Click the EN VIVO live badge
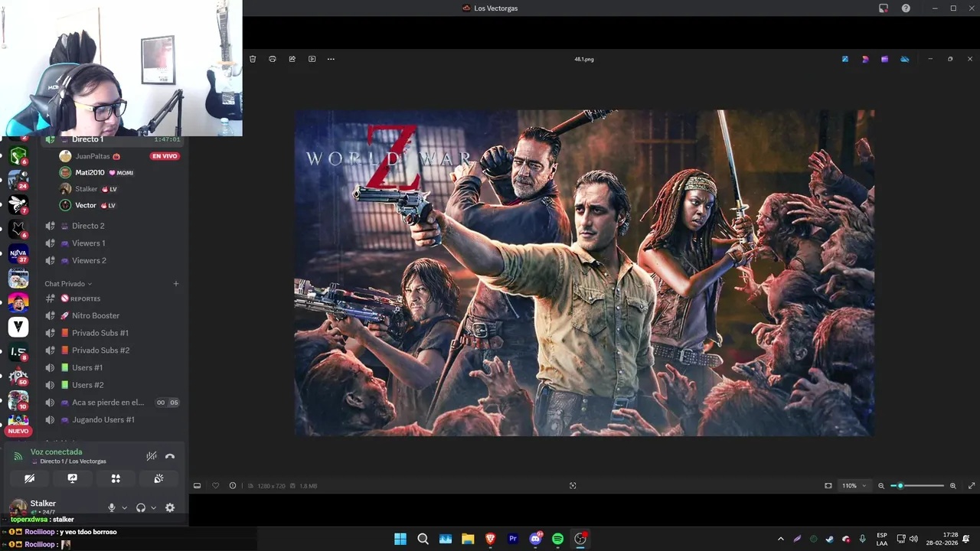 coord(165,156)
